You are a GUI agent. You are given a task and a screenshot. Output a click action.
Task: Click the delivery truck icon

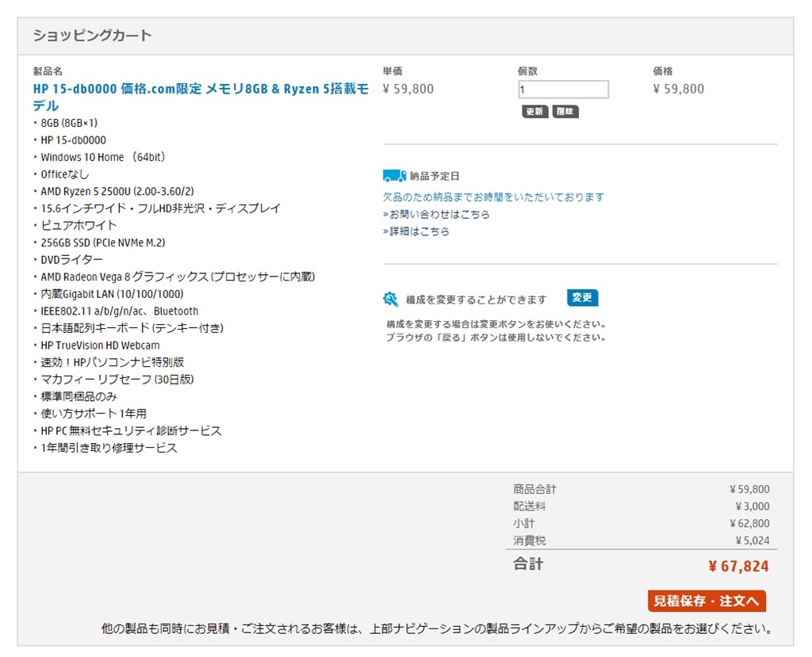point(394,176)
